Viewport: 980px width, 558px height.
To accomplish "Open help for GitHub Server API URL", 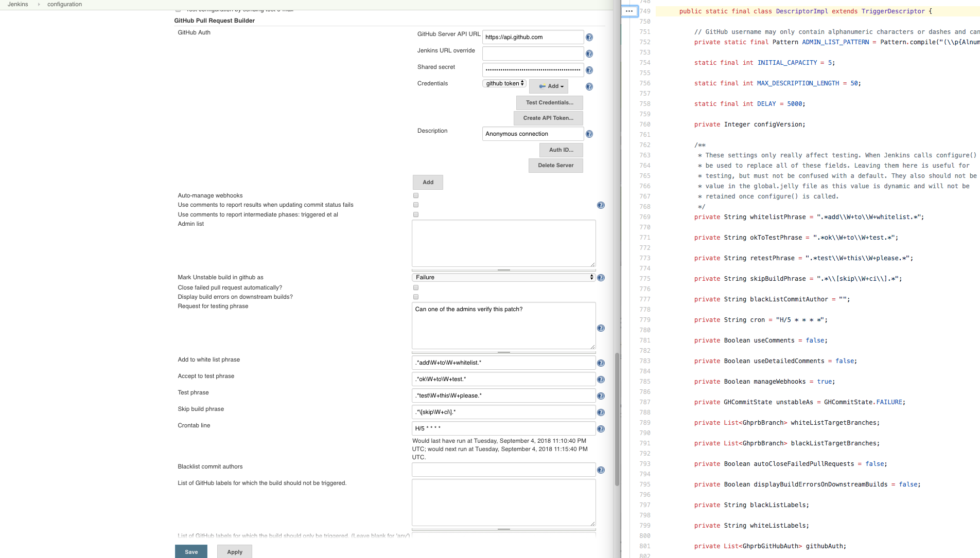I will point(589,37).
